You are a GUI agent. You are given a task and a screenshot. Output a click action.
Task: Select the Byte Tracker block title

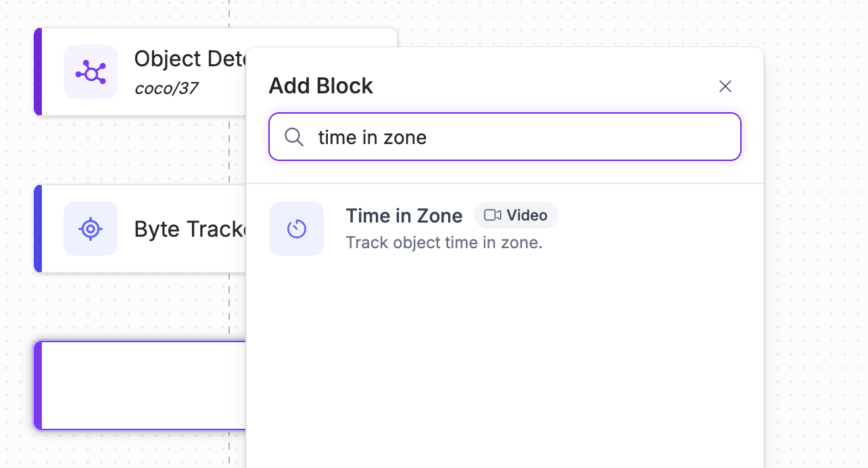click(x=191, y=229)
